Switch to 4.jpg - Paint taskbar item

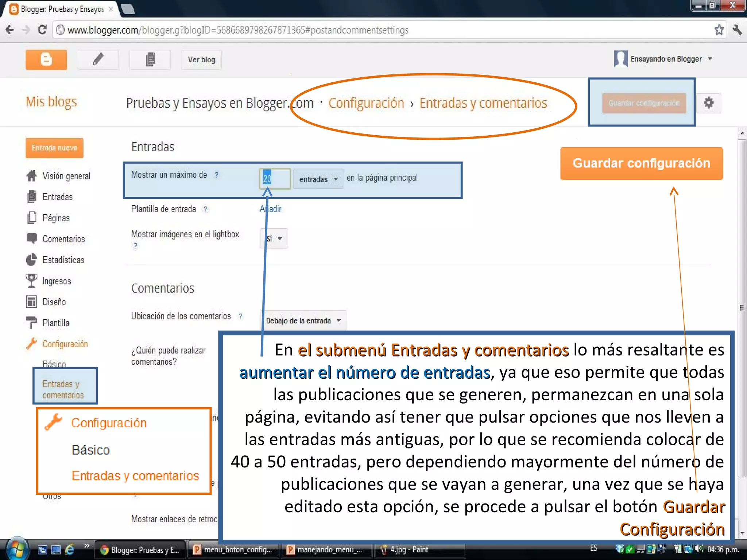419,549
